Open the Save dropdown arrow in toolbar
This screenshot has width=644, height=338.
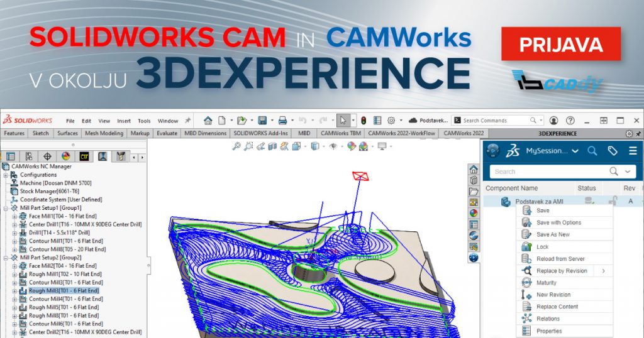272,121
